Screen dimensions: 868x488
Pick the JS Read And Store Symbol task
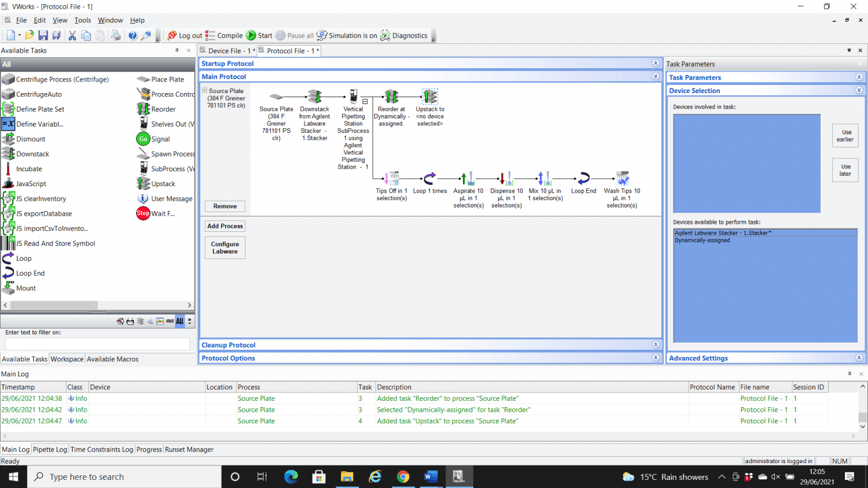point(49,243)
